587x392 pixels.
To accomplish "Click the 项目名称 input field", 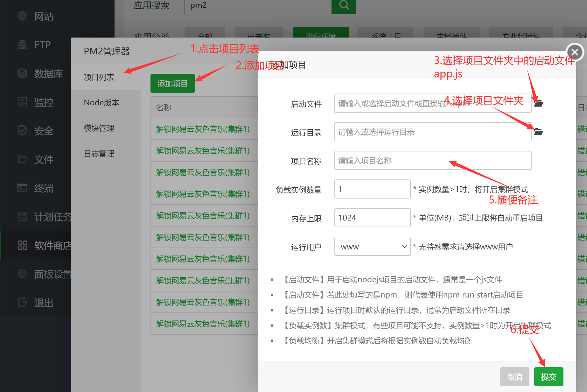I will [x=433, y=160].
